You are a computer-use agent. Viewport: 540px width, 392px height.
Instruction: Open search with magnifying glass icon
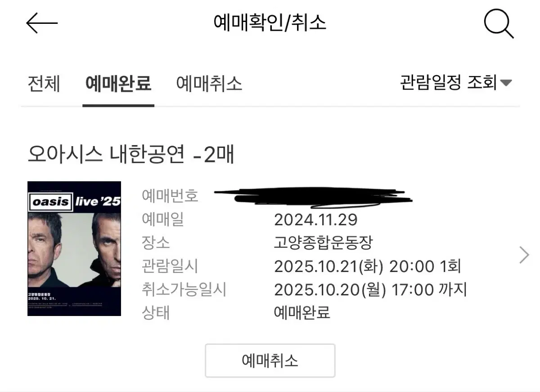499,24
